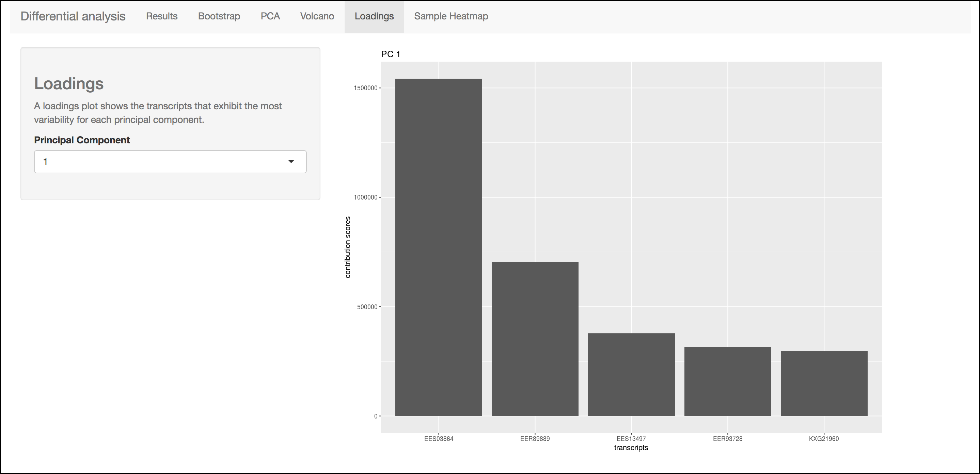Open the Principal Component dropdown
Image resolution: width=980 pixels, height=474 pixels.
point(171,162)
